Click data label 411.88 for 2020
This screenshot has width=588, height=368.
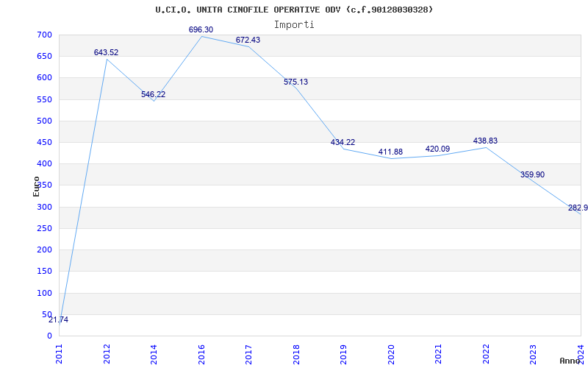pyautogui.click(x=390, y=152)
